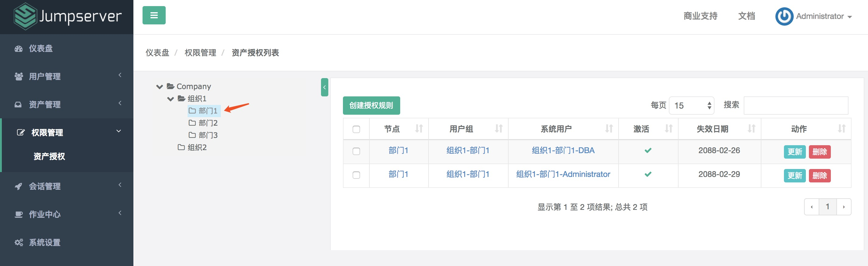Screen dimensions: 868x266
Task: Sort by the 用户组 column
Action: 468,129
